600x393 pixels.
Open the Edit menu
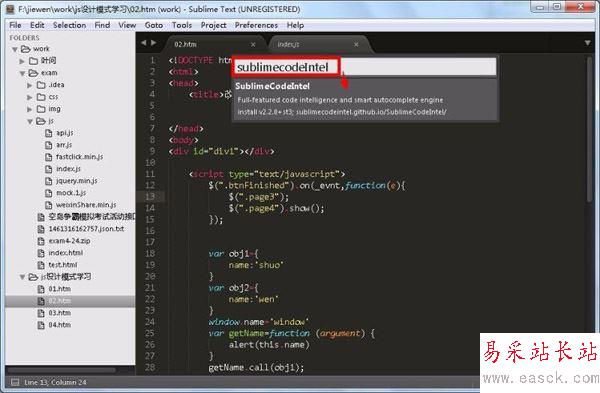click(x=37, y=25)
